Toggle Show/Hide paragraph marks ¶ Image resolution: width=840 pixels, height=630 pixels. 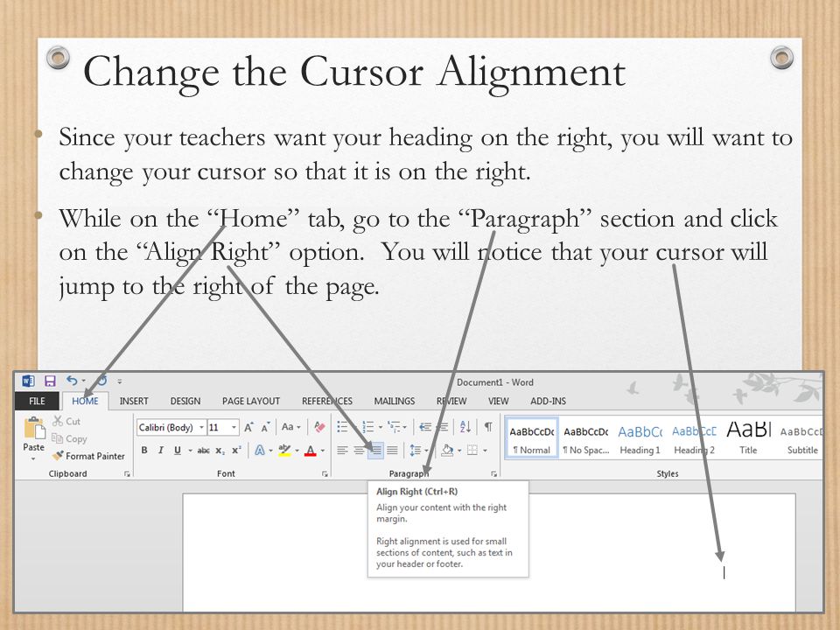488,427
